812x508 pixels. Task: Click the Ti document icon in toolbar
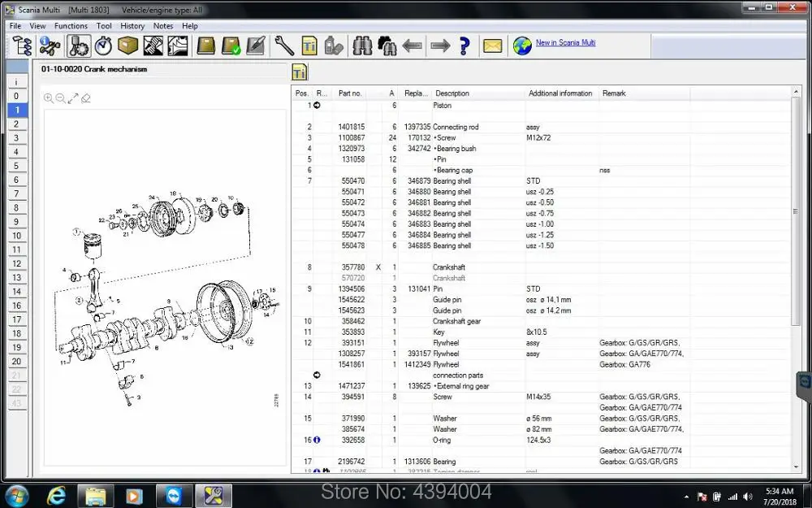pyautogui.click(x=309, y=46)
